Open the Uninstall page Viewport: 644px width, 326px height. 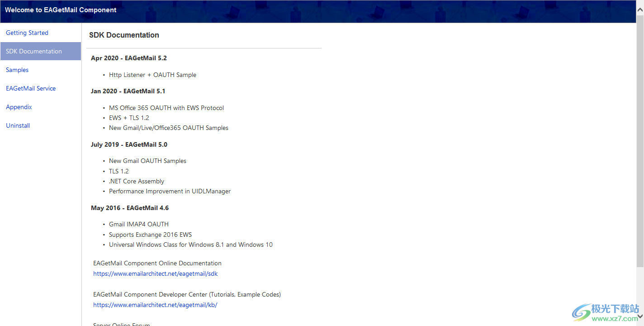18,125
